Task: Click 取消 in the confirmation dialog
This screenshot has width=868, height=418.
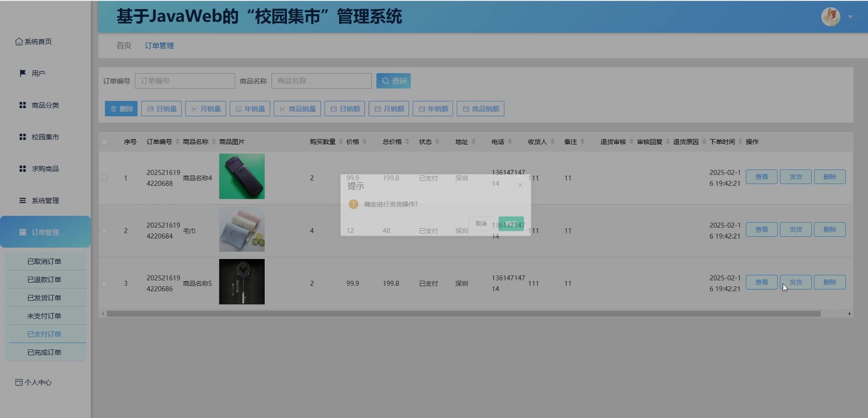Action: pyautogui.click(x=481, y=224)
